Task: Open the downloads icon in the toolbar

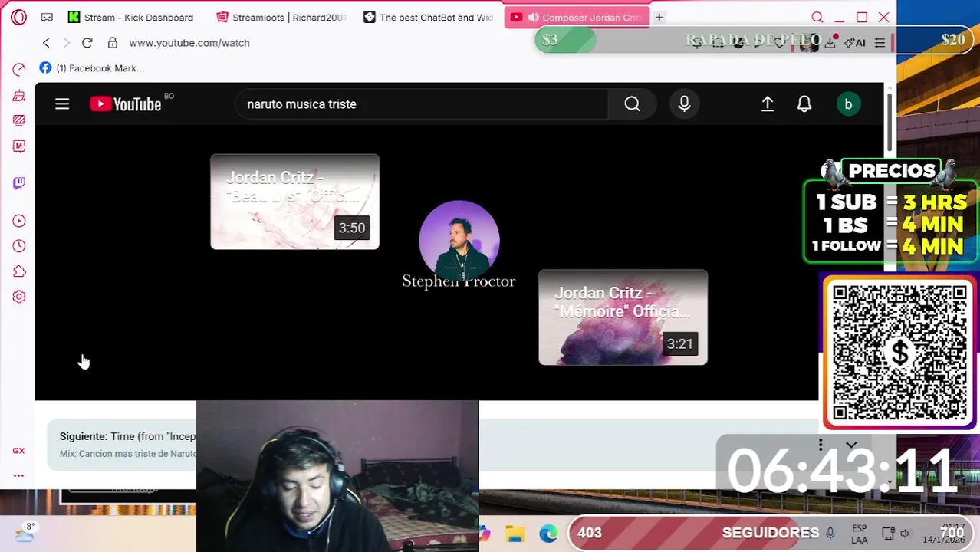Action: coord(830,43)
